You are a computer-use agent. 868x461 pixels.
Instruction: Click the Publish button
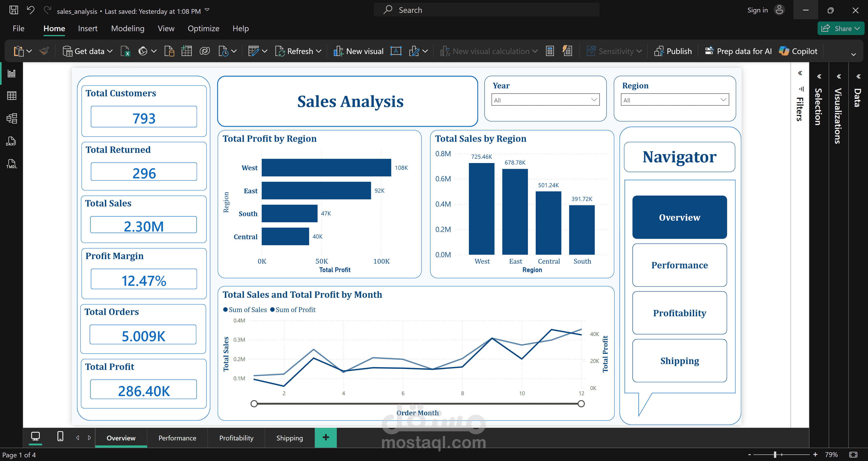pyautogui.click(x=673, y=51)
